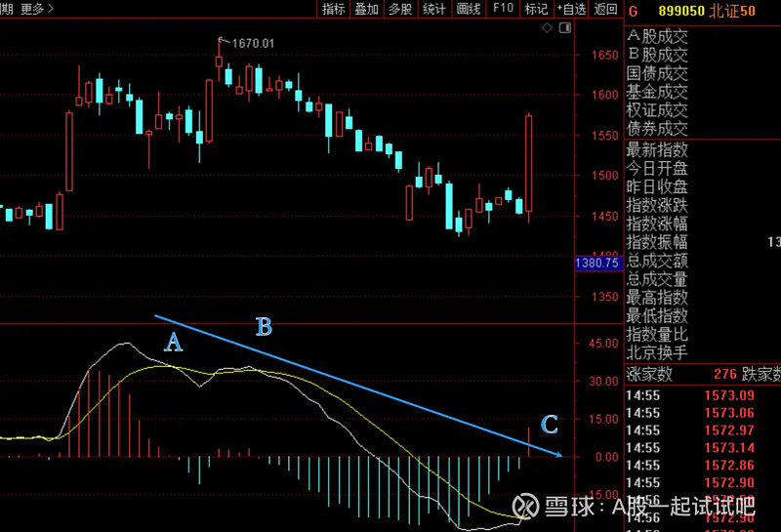This screenshot has width=781, height=532.
Task: Select the 基金成交 row
Action: click(x=657, y=92)
